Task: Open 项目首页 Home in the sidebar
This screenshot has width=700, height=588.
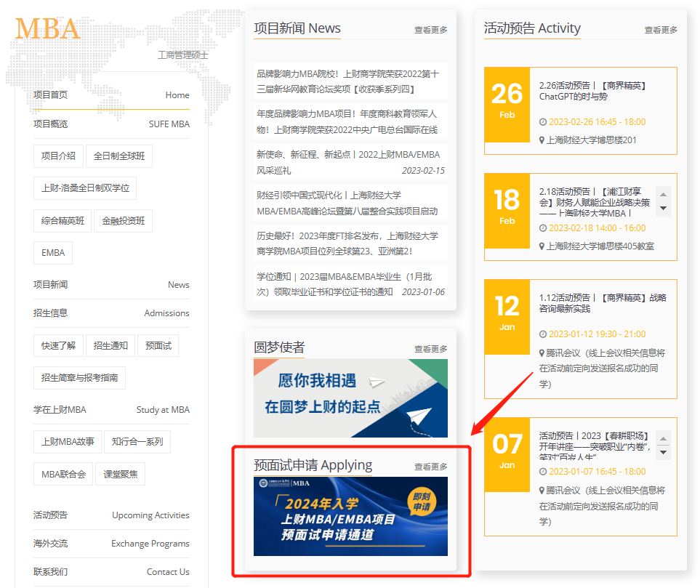Action: pyautogui.click(x=111, y=95)
